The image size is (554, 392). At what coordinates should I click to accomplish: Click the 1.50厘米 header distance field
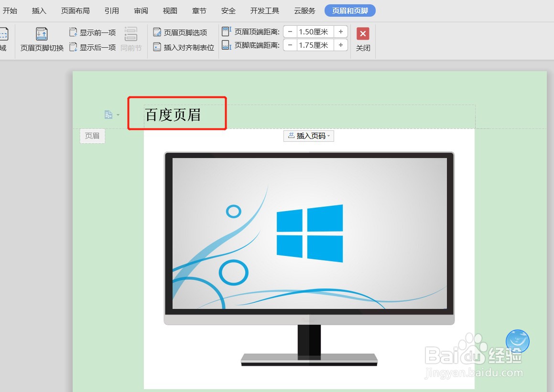click(315, 32)
